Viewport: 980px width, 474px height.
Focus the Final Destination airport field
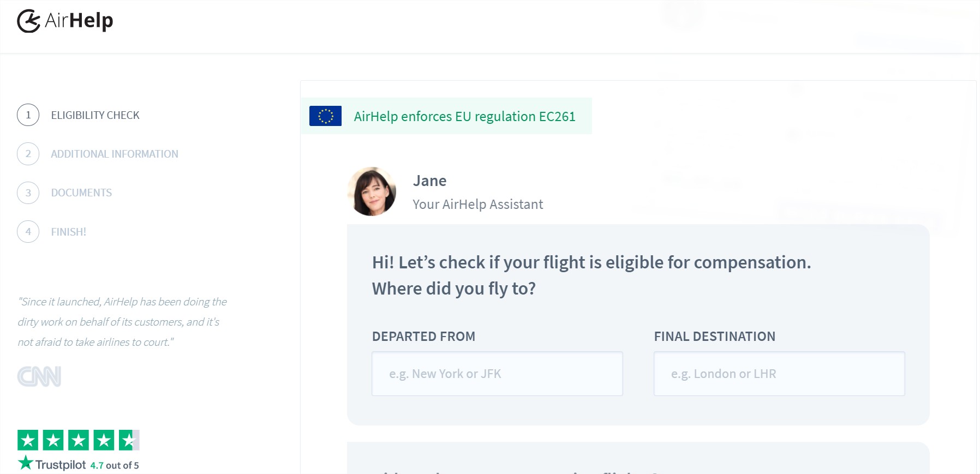point(779,374)
